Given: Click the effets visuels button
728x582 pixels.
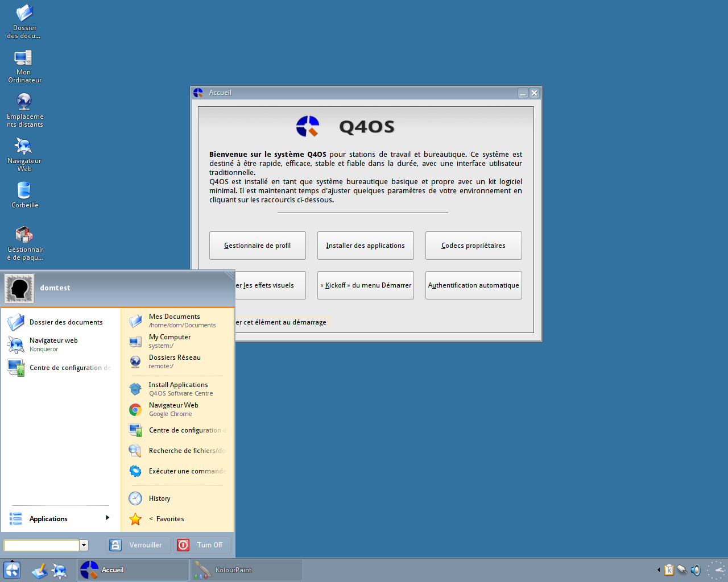Looking at the screenshot, I should [270, 285].
